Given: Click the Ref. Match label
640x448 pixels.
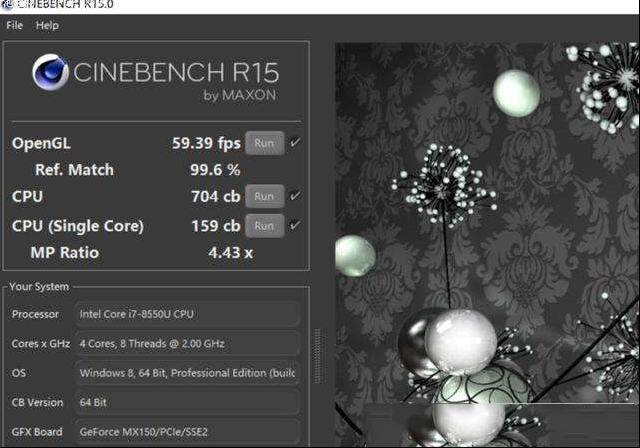Looking at the screenshot, I should [x=74, y=170].
